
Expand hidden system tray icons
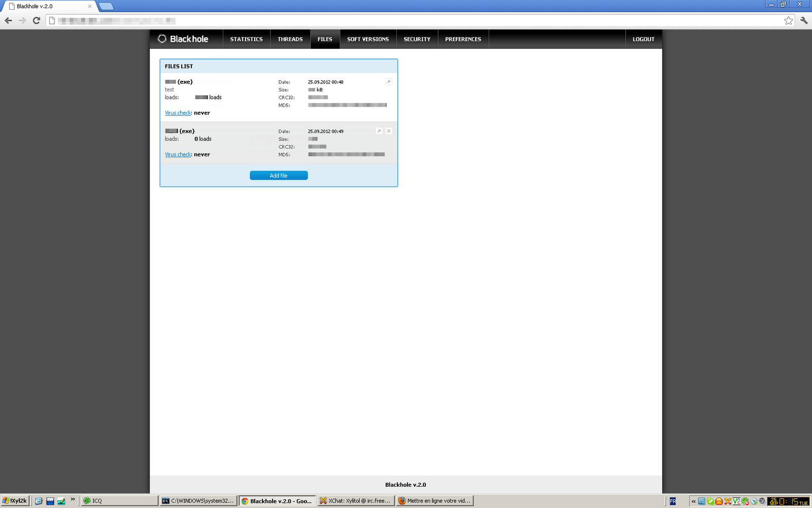pyautogui.click(x=694, y=501)
